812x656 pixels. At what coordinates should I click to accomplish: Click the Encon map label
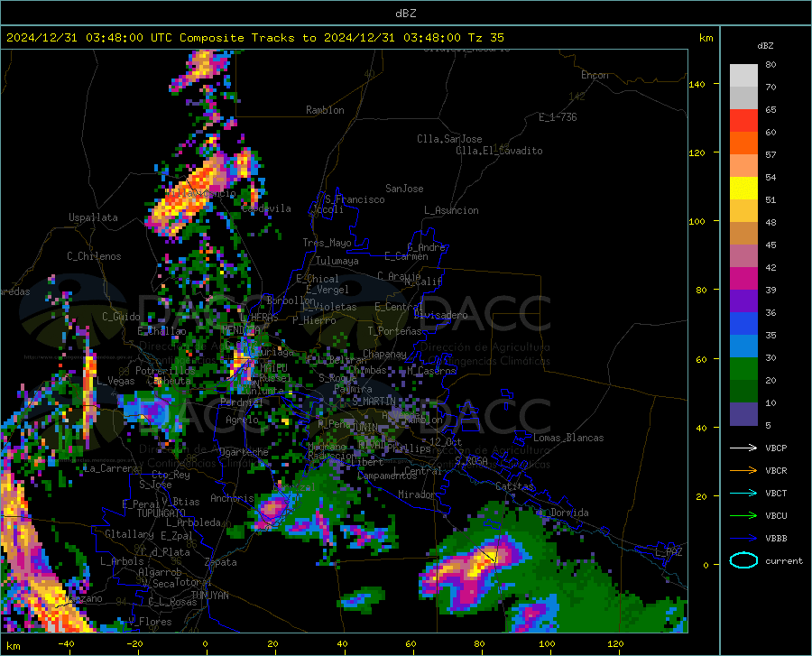(595, 75)
